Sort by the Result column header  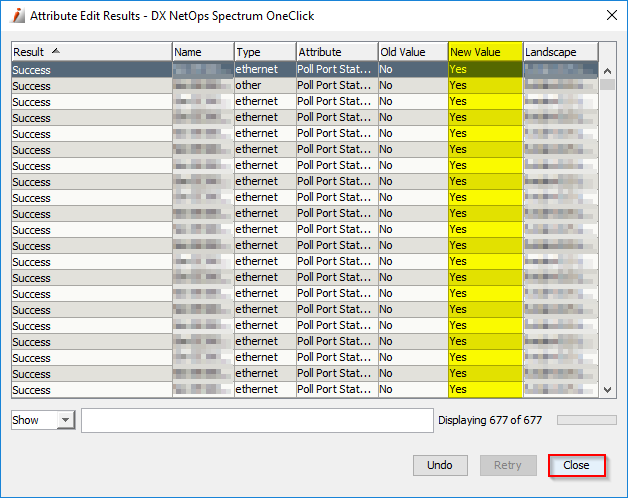coord(92,52)
